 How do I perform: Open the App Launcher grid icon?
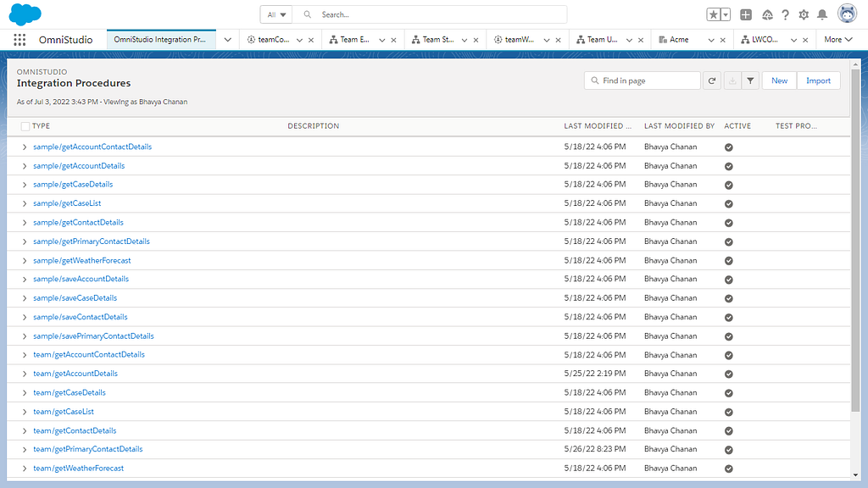[x=20, y=39]
